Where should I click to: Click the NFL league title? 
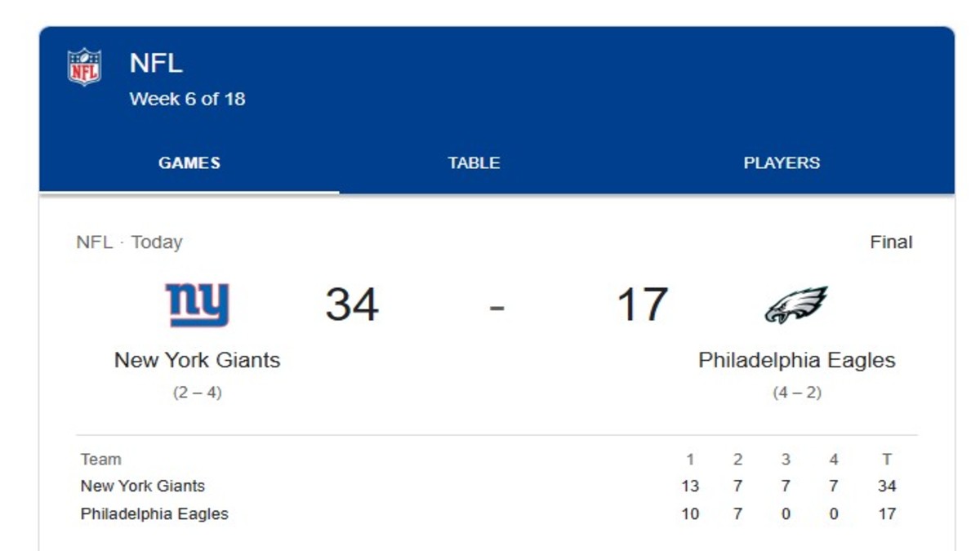(155, 63)
